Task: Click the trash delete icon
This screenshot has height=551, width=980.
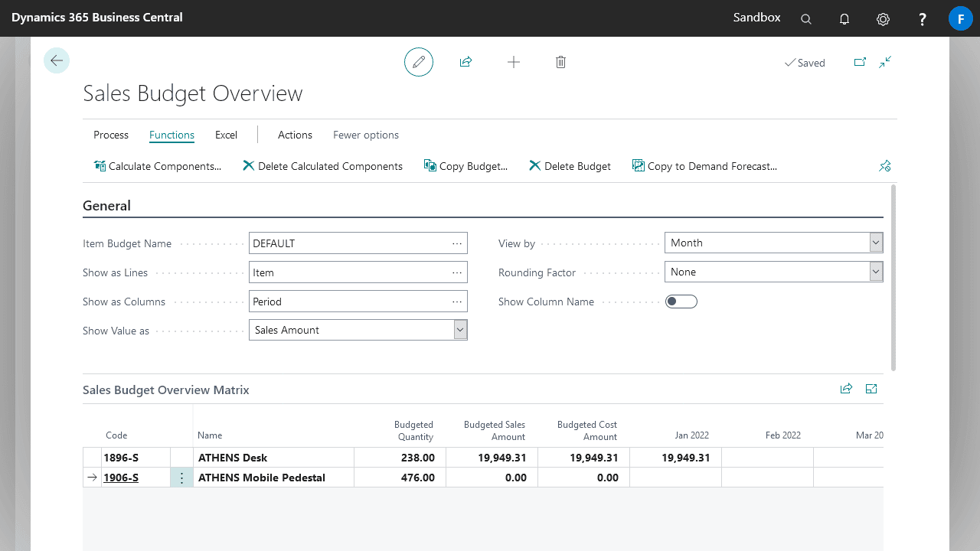Action: click(560, 62)
